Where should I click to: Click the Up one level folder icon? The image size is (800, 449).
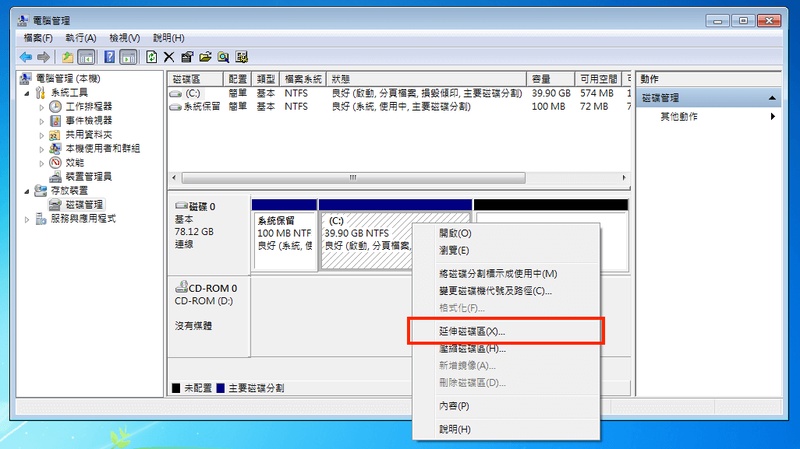(67, 57)
